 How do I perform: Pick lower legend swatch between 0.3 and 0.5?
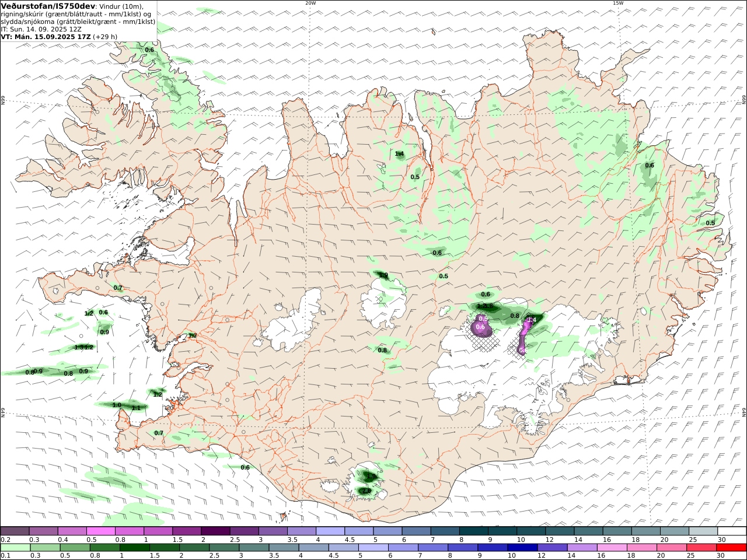46,547
